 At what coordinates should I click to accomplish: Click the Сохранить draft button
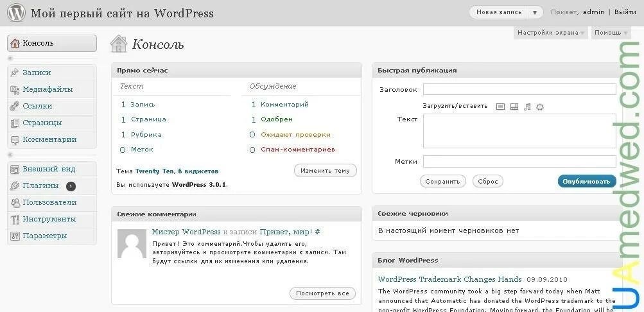[443, 181]
